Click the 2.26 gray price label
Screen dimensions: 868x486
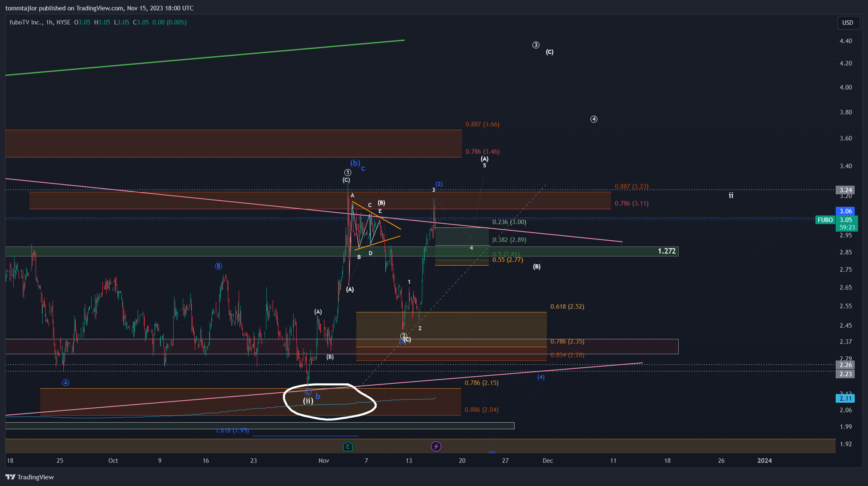tap(846, 365)
